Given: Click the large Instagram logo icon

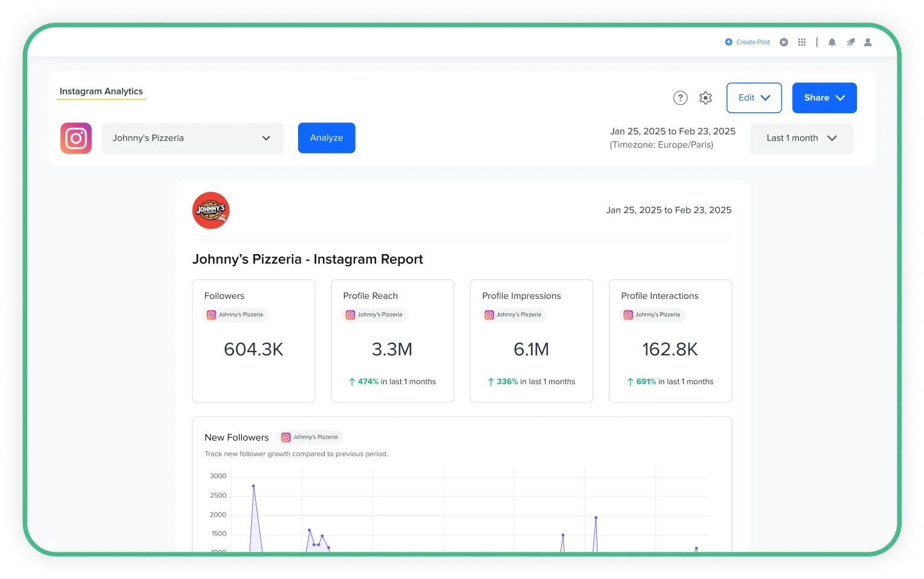Looking at the screenshot, I should tap(76, 138).
